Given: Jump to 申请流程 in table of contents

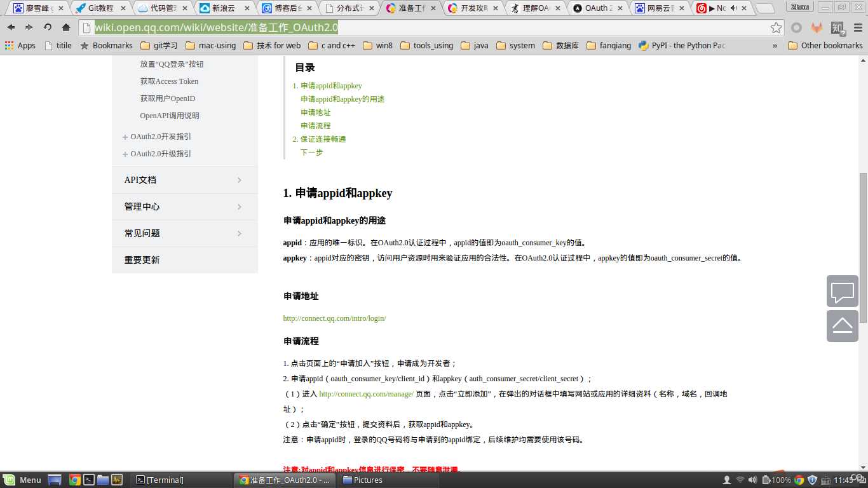Looking at the screenshot, I should [x=316, y=126].
